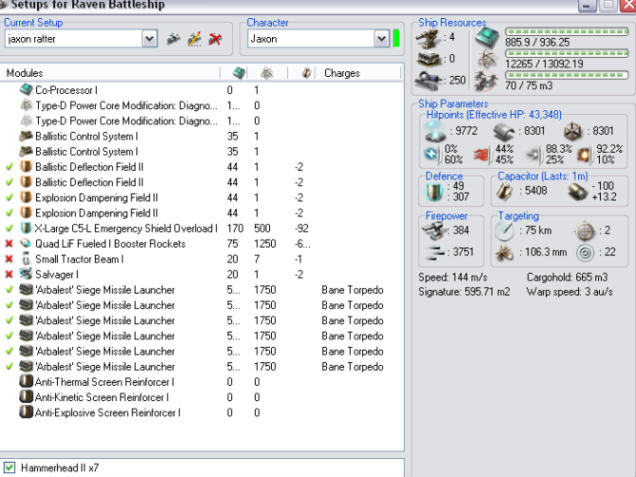
Task: Click the Effective HP: 43,348 label
Action: [494, 115]
